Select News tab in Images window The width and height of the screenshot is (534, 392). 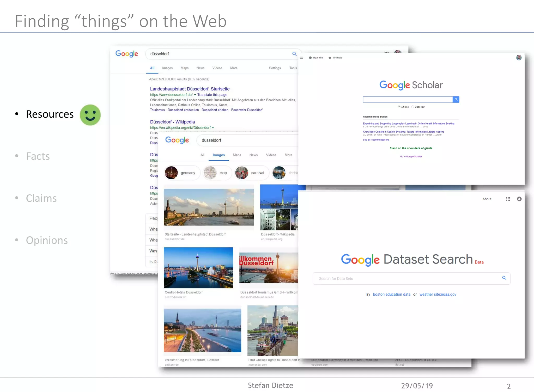click(253, 155)
